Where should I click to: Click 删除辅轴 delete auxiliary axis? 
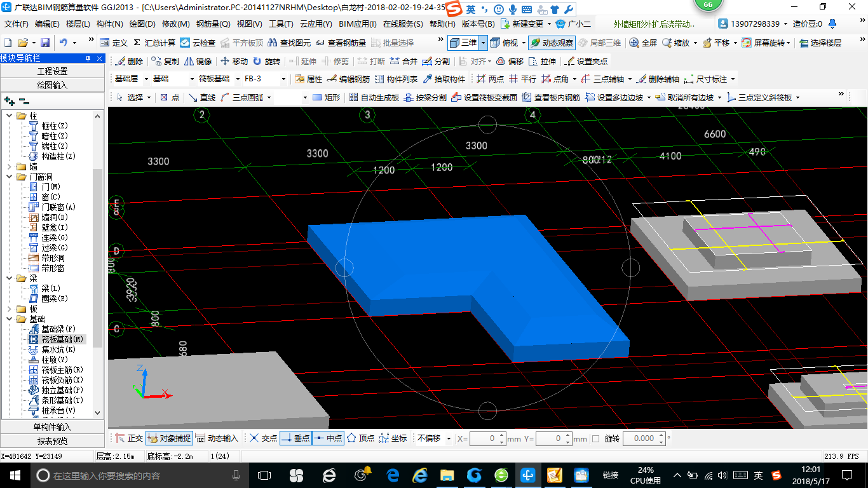click(658, 79)
